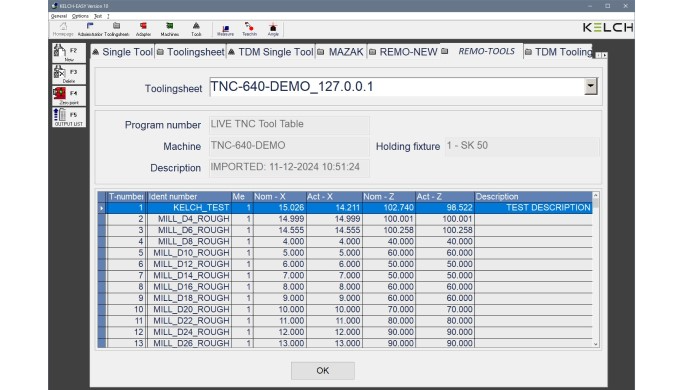Click the T-number column header
Image resolution: width=680 pixels, height=390 pixels.
(125, 197)
